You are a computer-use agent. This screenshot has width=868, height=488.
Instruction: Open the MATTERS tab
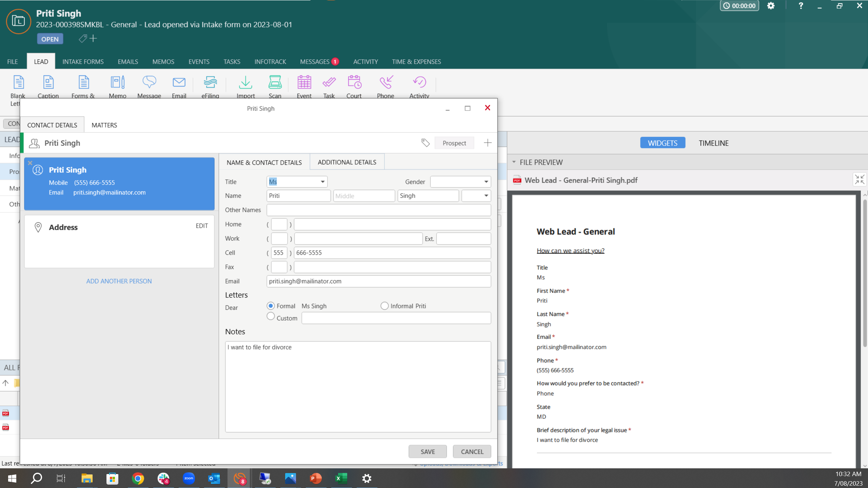click(x=104, y=125)
